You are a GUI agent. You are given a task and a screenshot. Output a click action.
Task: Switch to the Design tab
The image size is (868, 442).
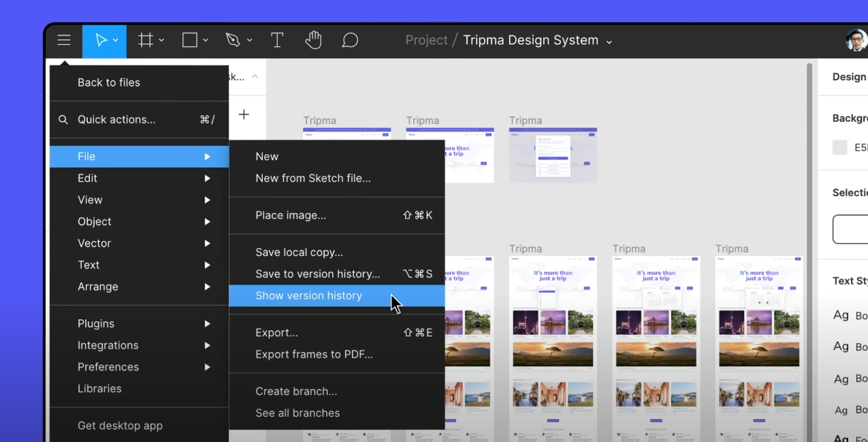[850, 77]
